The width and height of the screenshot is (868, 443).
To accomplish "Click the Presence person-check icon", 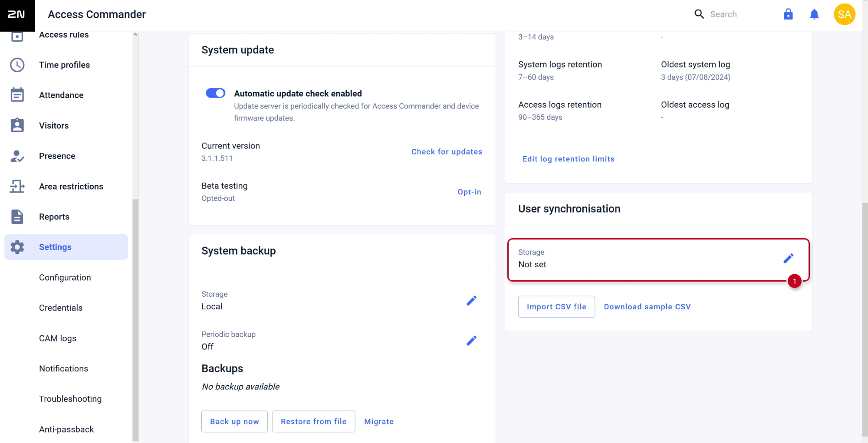I will coord(17,156).
